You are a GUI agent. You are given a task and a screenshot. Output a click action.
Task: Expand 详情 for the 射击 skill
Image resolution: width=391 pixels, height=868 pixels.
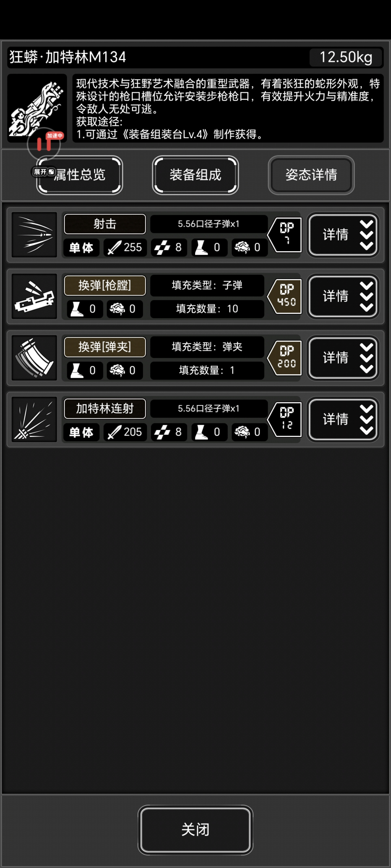click(x=343, y=235)
